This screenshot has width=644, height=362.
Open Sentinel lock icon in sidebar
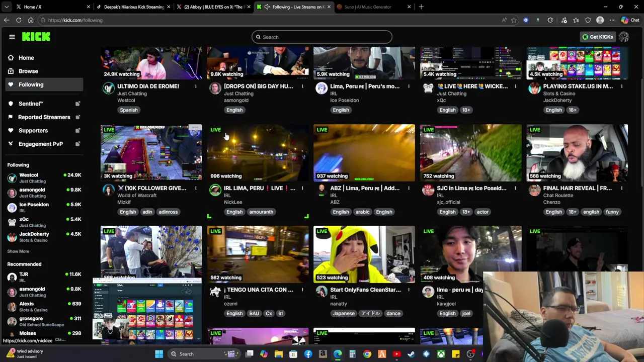(x=77, y=104)
